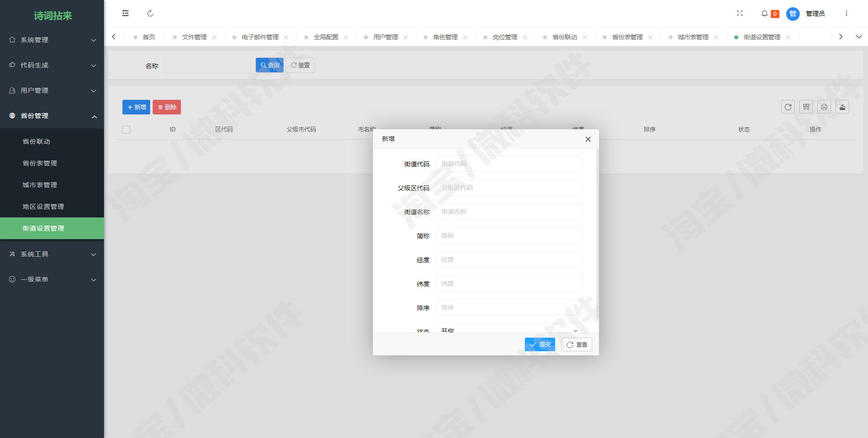Expand the 系统管理 menu

coord(52,40)
